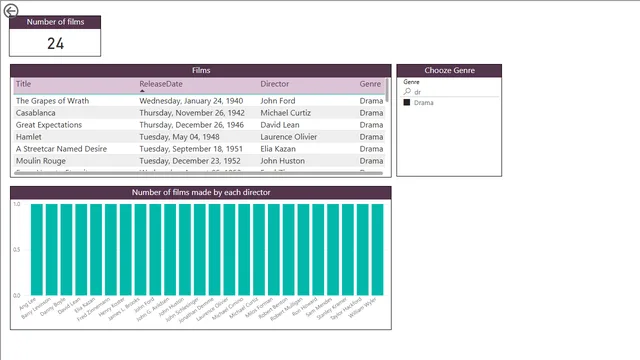Sort by the Title column header
Image resolution: width=640 pixels, height=360 pixels.
[x=23, y=84]
